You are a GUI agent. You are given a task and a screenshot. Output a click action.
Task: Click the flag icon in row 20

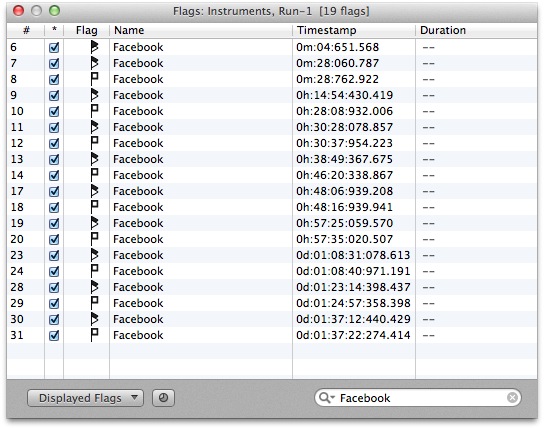point(94,239)
